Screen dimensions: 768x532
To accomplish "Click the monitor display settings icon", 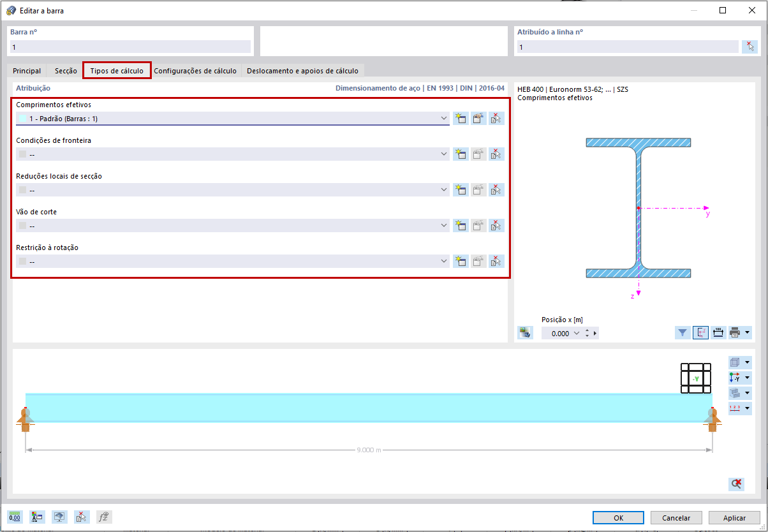I will (59, 517).
